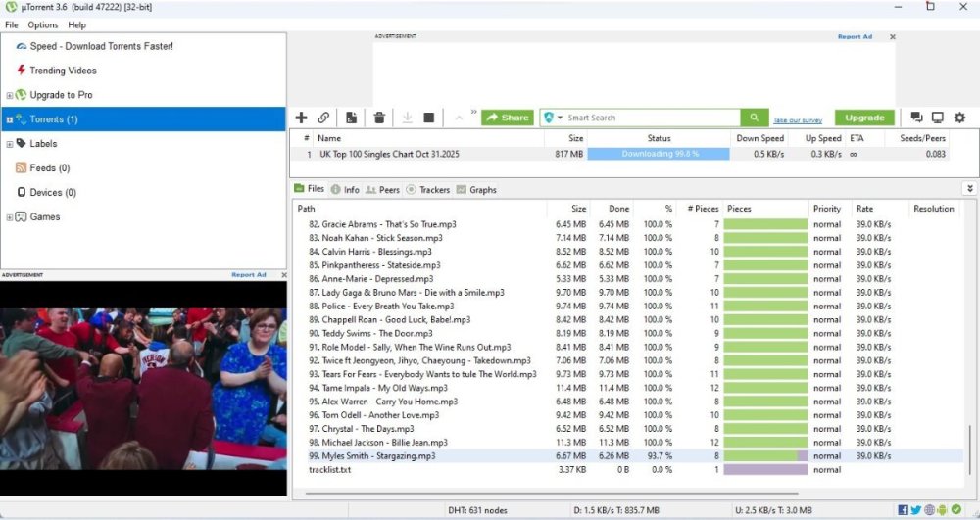Collapse detail pane with double-chevron button
The image size is (980, 520).
click(970, 189)
